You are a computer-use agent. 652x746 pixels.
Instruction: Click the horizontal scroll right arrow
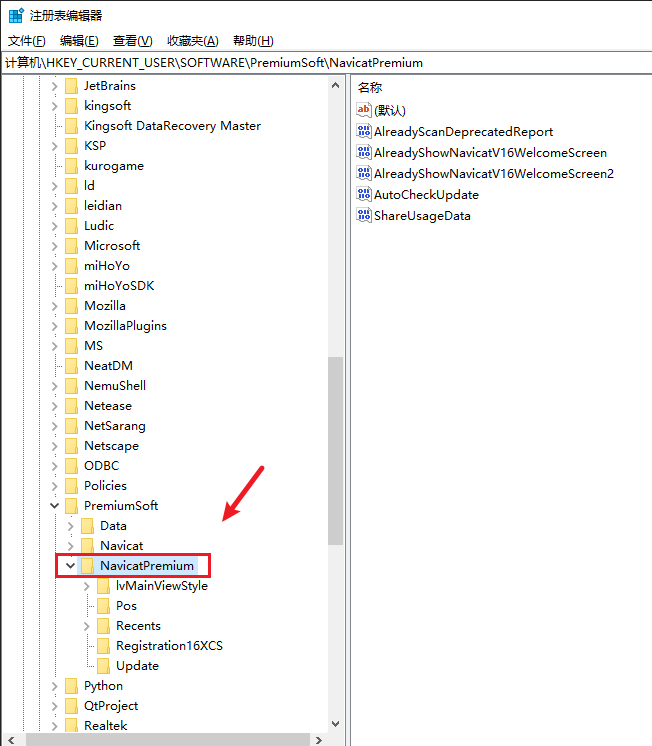point(318,740)
